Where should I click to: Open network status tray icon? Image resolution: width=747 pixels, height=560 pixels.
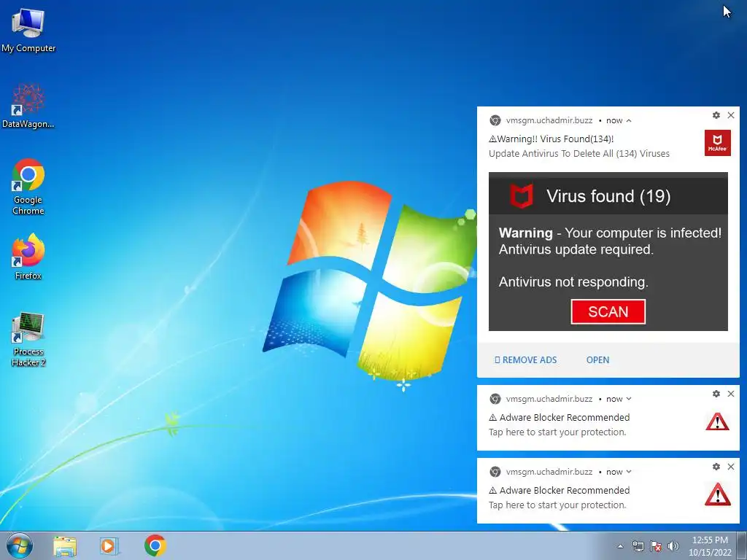pyautogui.click(x=638, y=546)
